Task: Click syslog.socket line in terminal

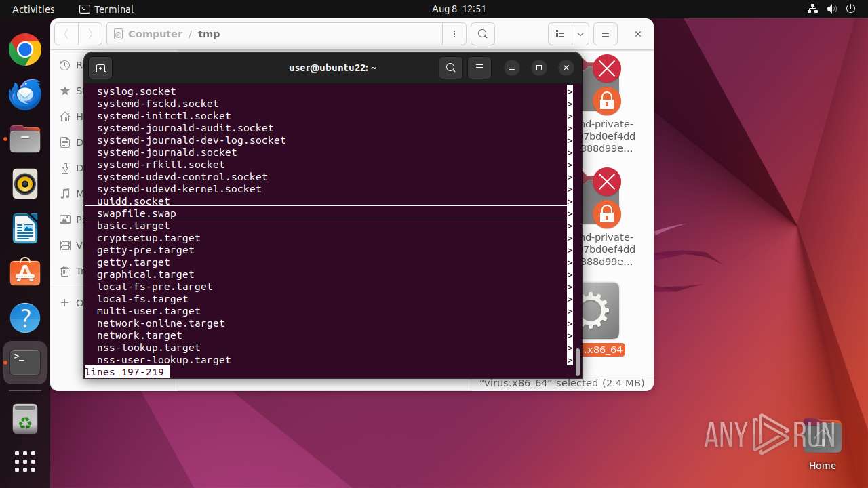Action: pyautogui.click(x=136, y=91)
